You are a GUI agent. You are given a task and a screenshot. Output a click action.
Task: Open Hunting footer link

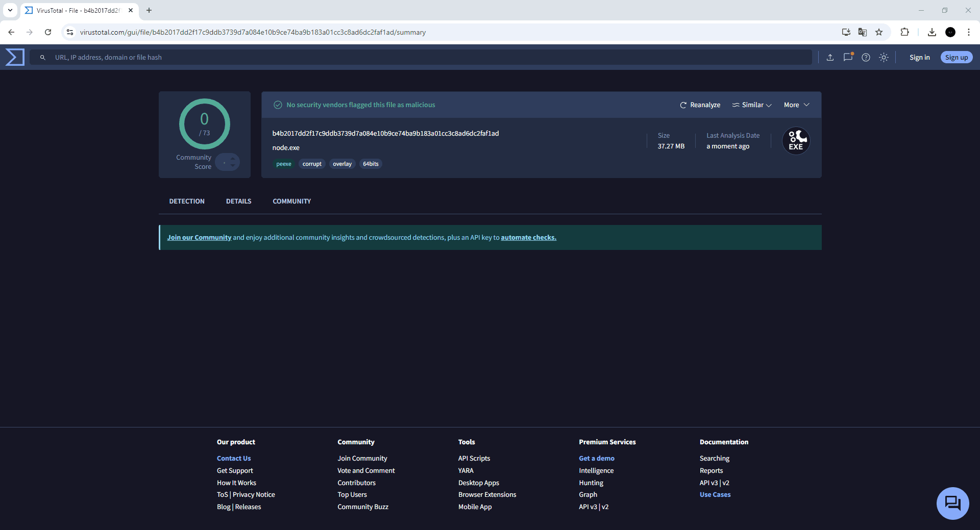tap(591, 483)
